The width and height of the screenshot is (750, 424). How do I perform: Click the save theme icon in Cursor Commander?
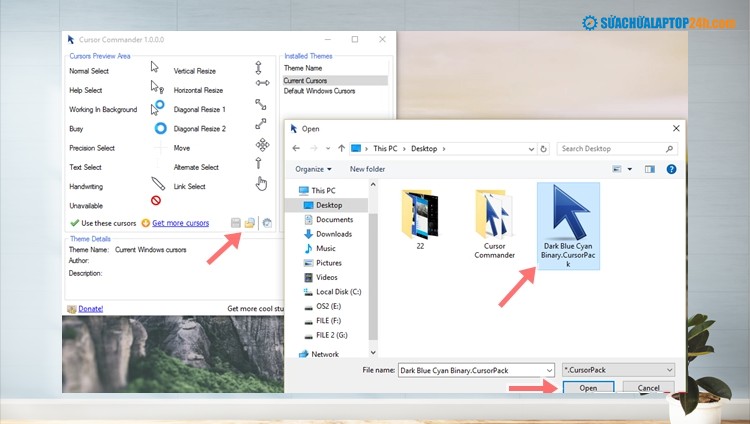[x=236, y=223]
